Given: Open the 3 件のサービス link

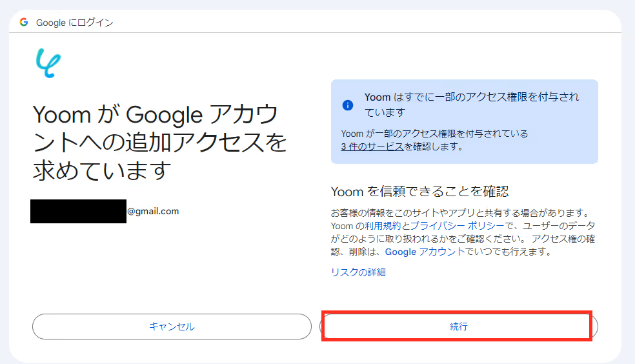Looking at the screenshot, I should (x=372, y=147).
